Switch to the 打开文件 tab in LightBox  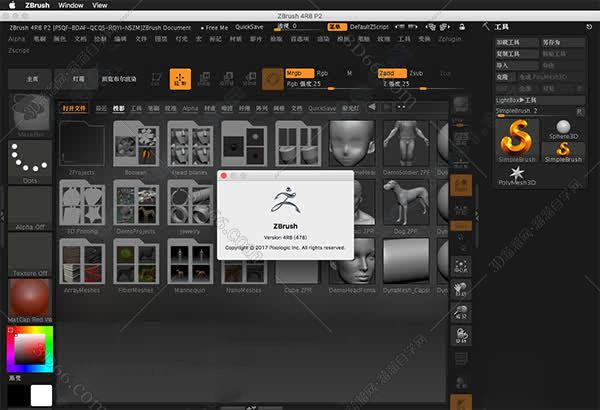[x=74, y=108]
